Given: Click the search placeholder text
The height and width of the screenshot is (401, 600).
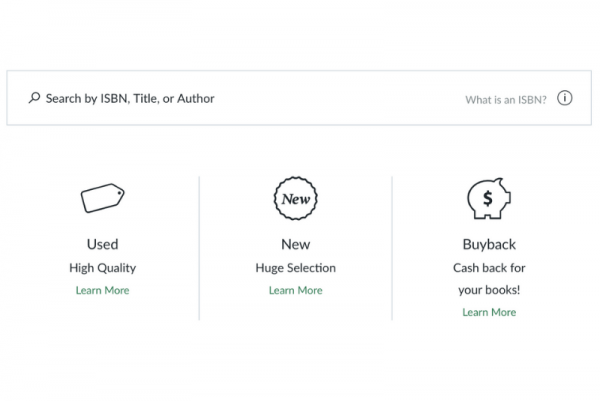Looking at the screenshot, I should (x=130, y=98).
